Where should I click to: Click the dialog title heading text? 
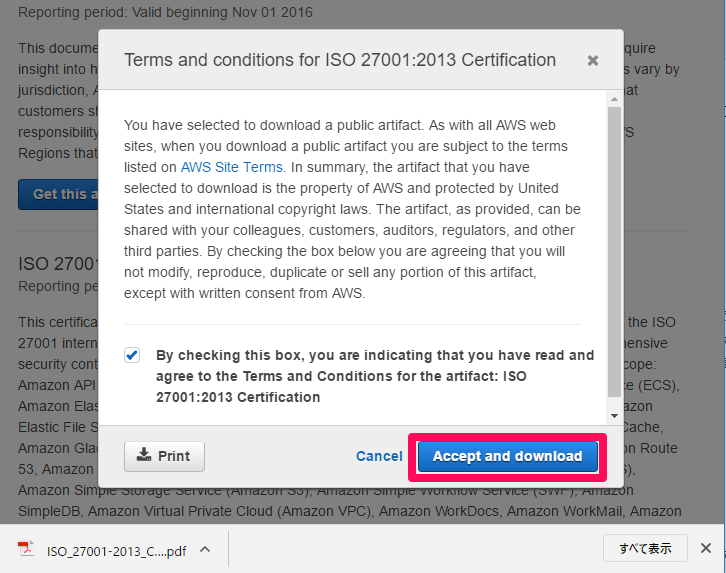340,60
